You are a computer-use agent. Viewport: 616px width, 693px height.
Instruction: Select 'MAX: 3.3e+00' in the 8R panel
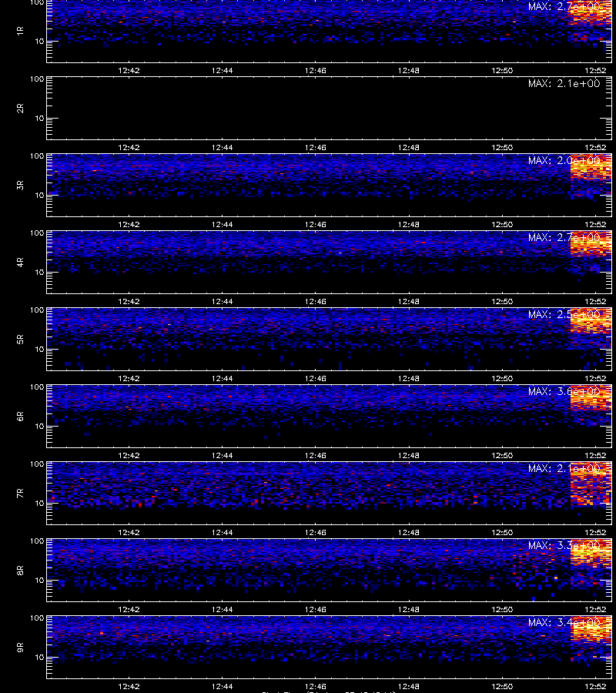click(x=564, y=545)
